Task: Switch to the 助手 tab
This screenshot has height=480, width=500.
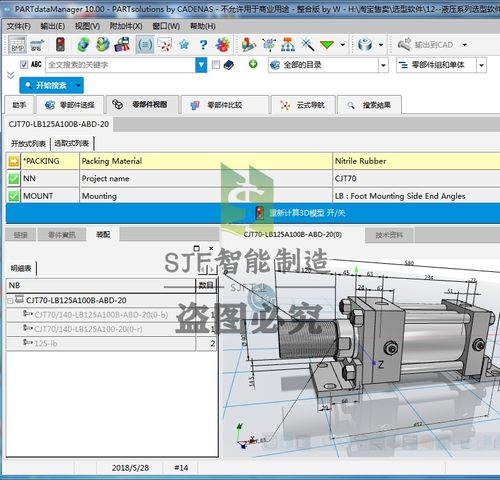Action: [x=19, y=105]
